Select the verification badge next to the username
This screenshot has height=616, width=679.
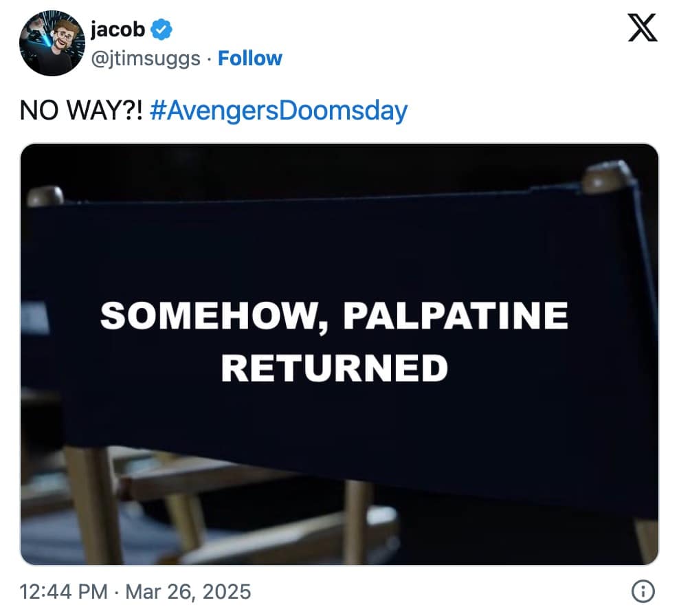160,29
